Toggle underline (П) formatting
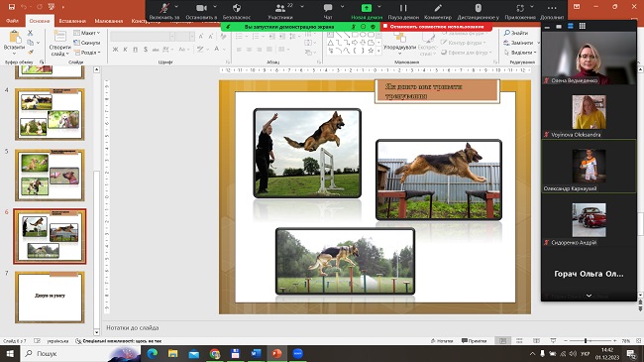The height and width of the screenshot is (362, 644). pos(135,50)
